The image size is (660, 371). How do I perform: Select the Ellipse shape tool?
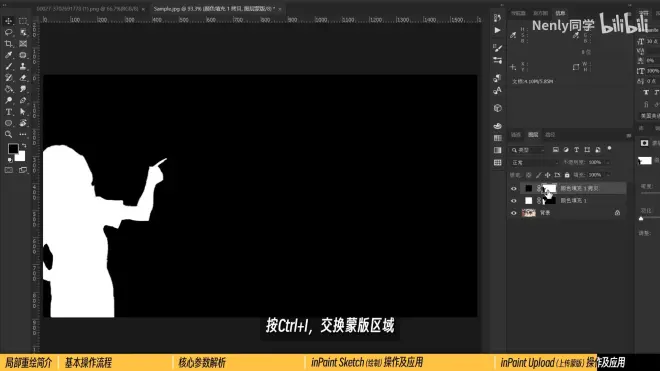[8, 123]
